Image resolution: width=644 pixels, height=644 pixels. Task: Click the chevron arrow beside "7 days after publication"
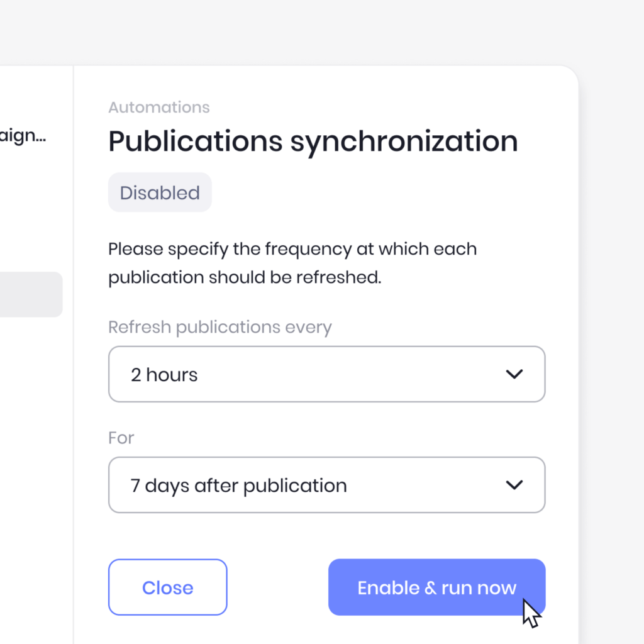(x=514, y=485)
